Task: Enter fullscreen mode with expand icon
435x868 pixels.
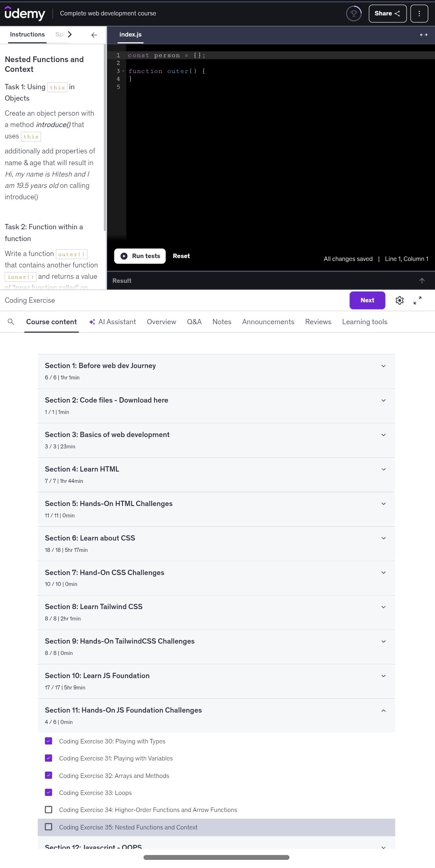Action: 417,300
